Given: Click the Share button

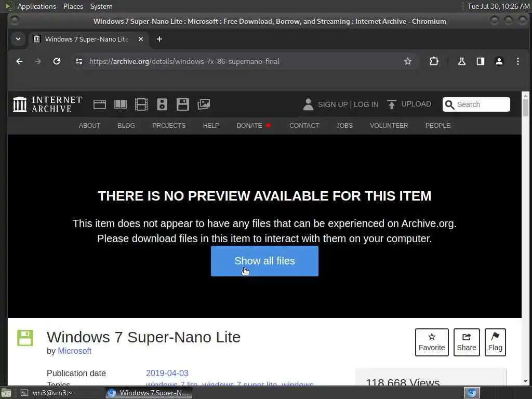Looking at the screenshot, I should pos(467,342).
